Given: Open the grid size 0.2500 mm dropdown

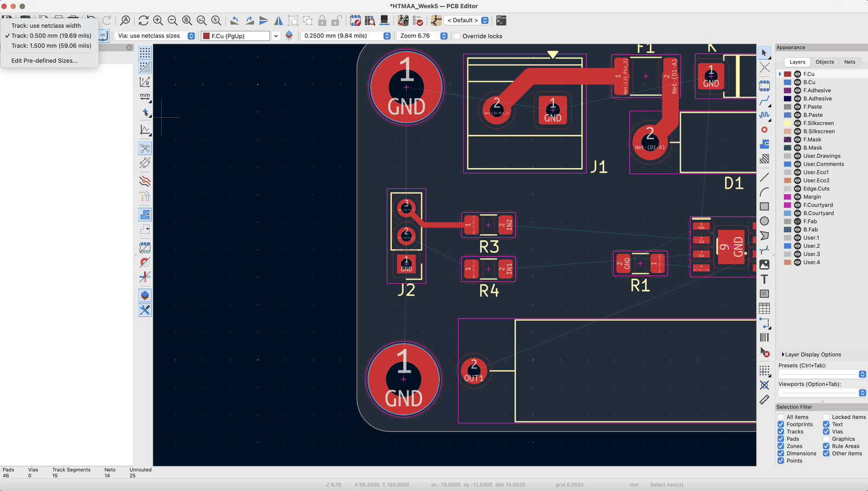Looking at the screenshot, I should [x=346, y=36].
